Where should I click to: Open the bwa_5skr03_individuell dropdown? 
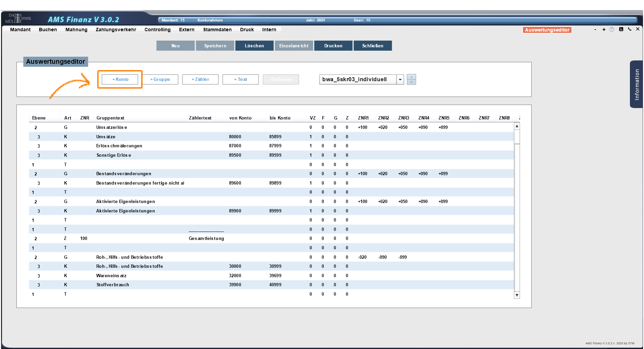(x=400, y=80)
